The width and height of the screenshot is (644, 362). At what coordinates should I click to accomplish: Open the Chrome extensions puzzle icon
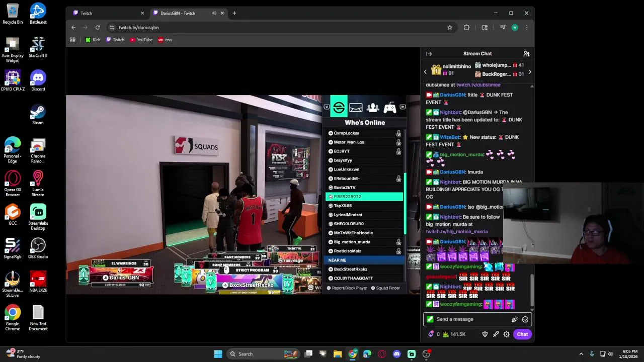467,28
